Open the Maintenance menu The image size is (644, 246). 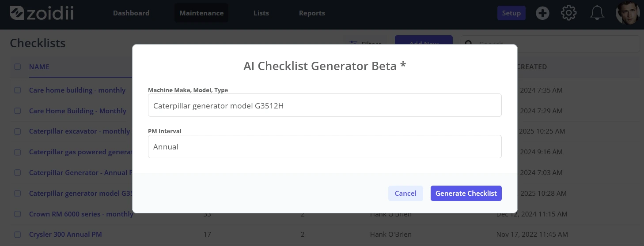(201, 13)
